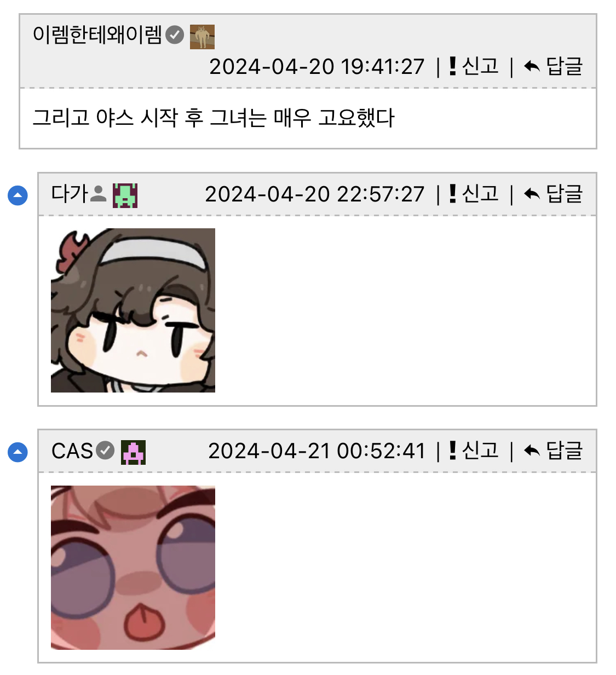616x675 pixels.
Task: Click the verified badge next to 이렘한테왜이렘
Action: click(175, 35)
